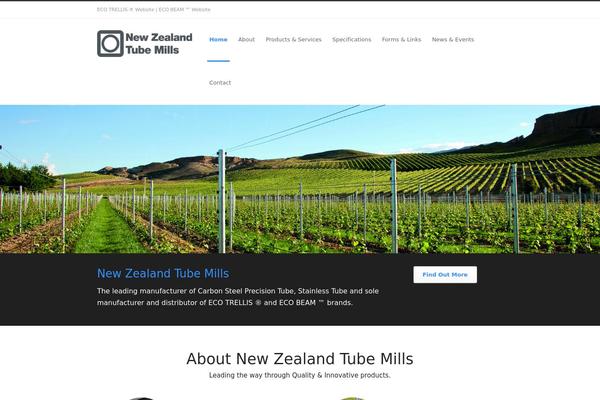The width and height of the screenshot is (600, 400).
Task: Open the About menu item
Action: pyautogui.click(x=246, y=39)
